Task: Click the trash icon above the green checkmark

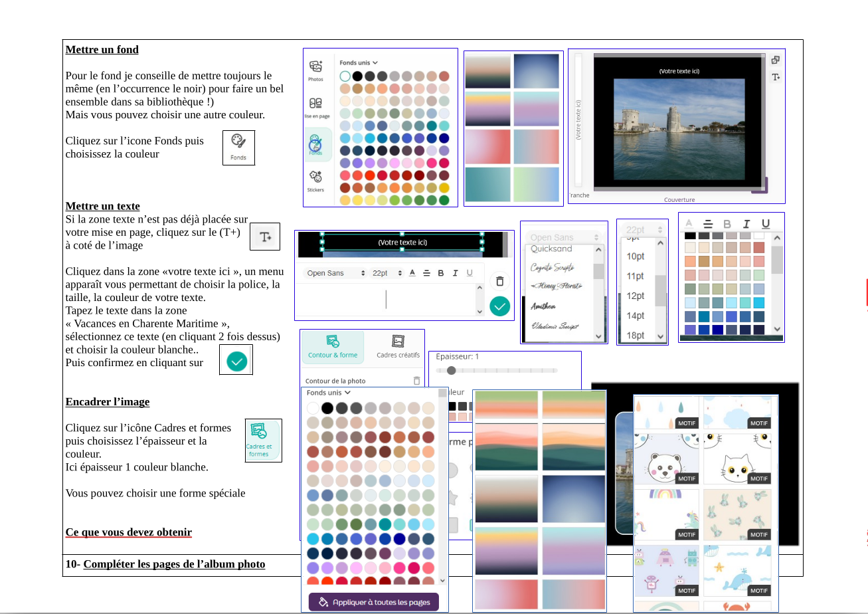Action: tap(499, 280)
